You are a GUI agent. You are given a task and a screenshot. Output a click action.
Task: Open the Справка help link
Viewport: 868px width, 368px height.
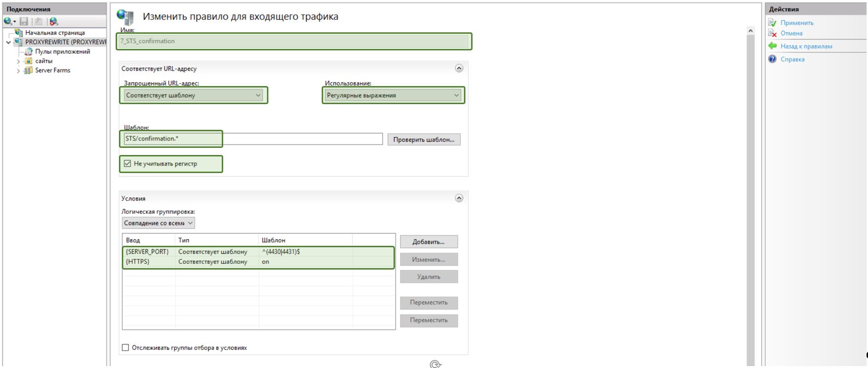coord(792,59)
